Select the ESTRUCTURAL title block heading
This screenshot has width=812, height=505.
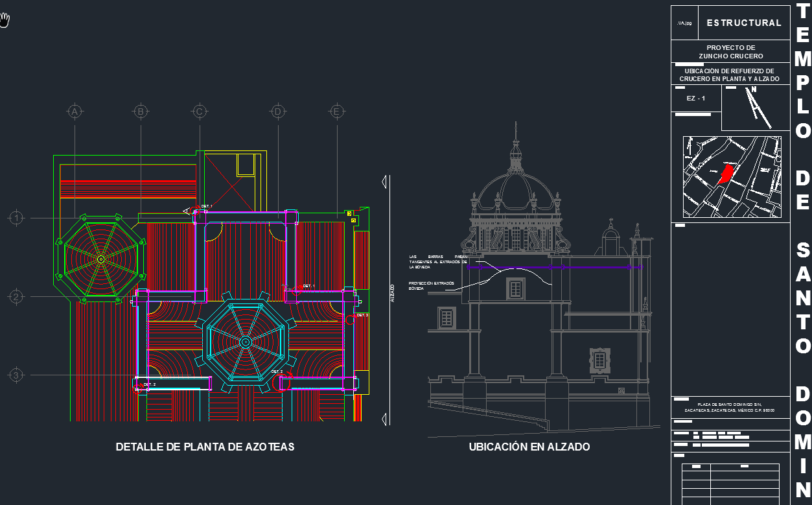tap(744, 23)
